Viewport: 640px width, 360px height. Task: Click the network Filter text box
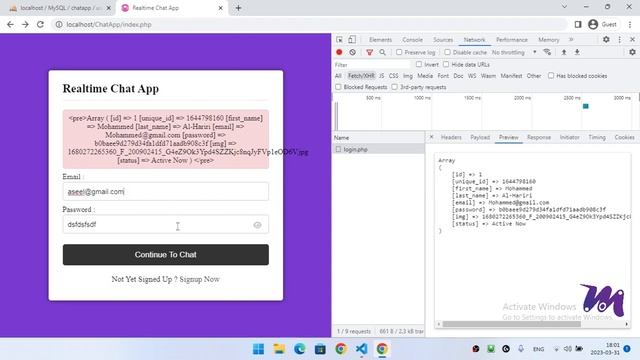tap(371, 65)
